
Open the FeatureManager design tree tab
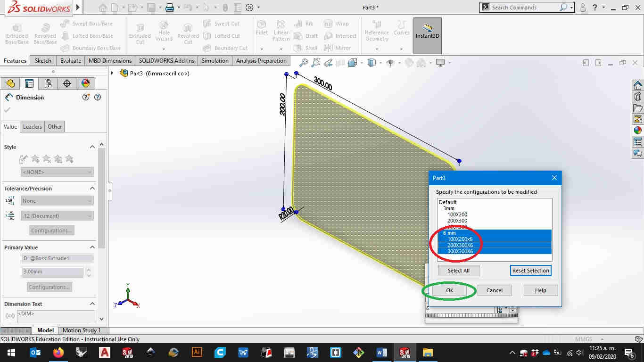pos(10,83)
